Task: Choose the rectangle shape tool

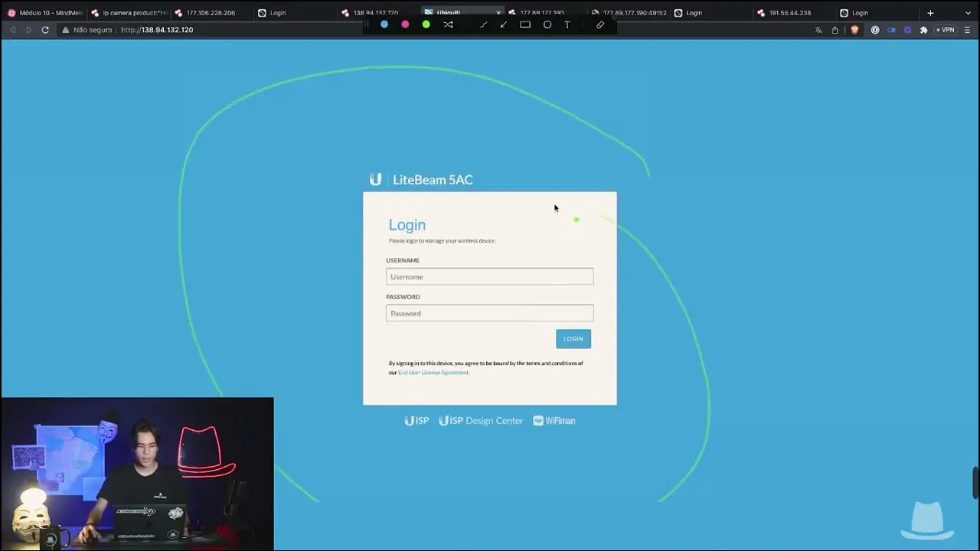Action: point(525,24)
